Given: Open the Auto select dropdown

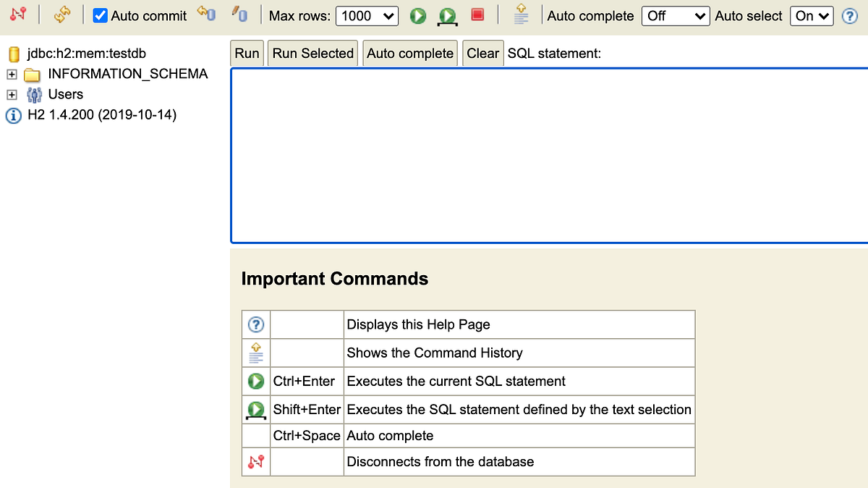Looking at the screenshot, I should coord(811,15).
